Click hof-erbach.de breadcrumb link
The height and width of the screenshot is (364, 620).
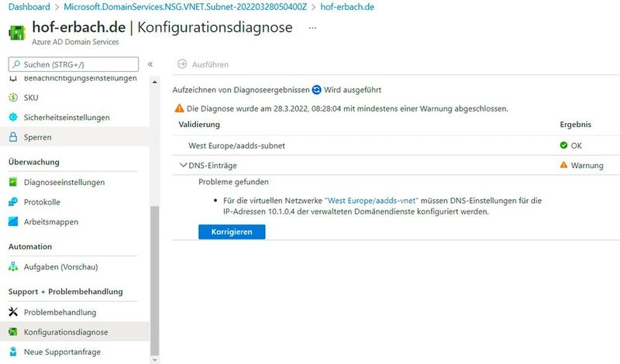(347, 7)
